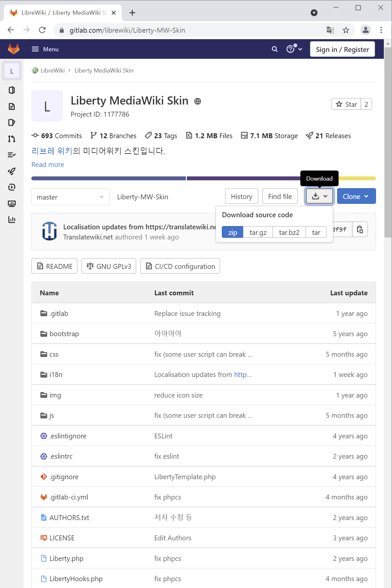Click the translate page icon

click(330, 30)
